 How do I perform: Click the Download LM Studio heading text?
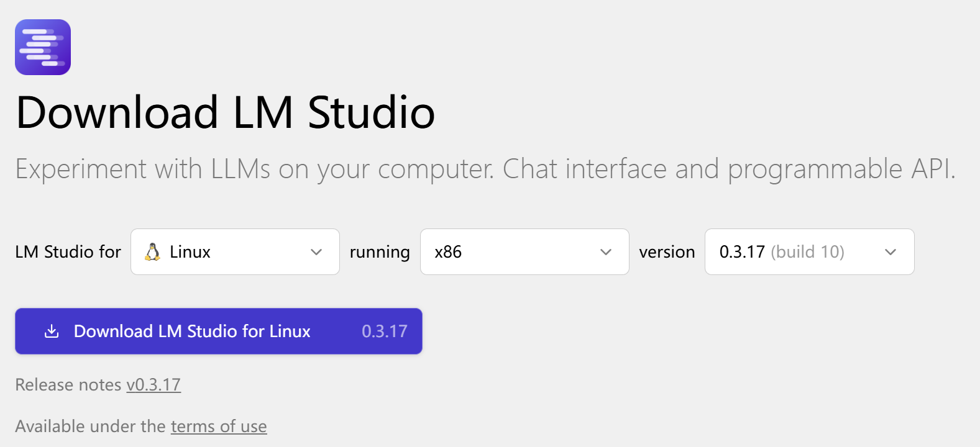click(225, 112)
